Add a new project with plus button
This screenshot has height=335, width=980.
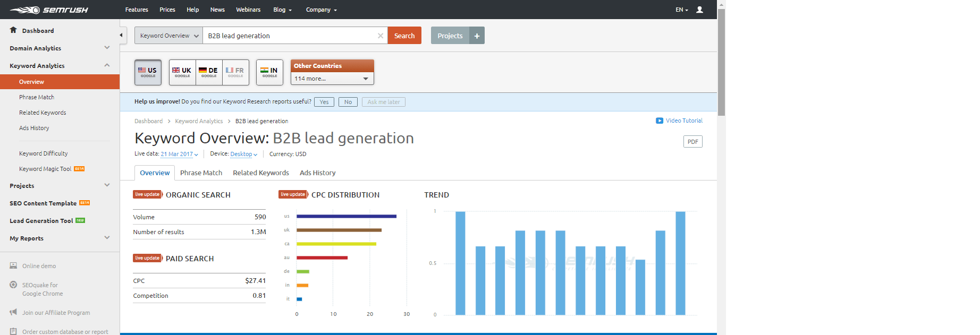477,36
